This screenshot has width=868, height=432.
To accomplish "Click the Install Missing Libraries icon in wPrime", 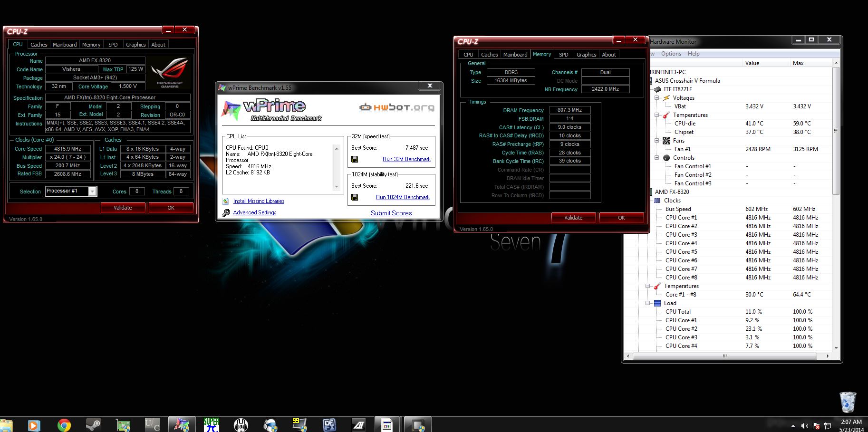I will click(226, 202).
